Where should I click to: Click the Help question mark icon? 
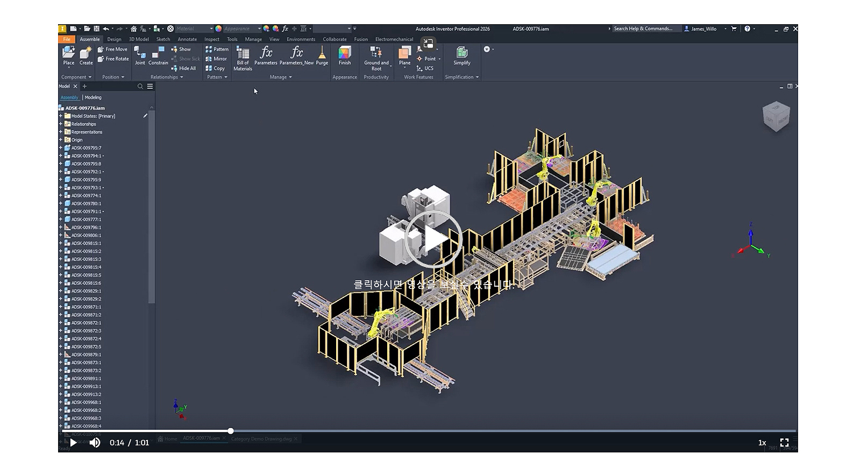point(747,29)
